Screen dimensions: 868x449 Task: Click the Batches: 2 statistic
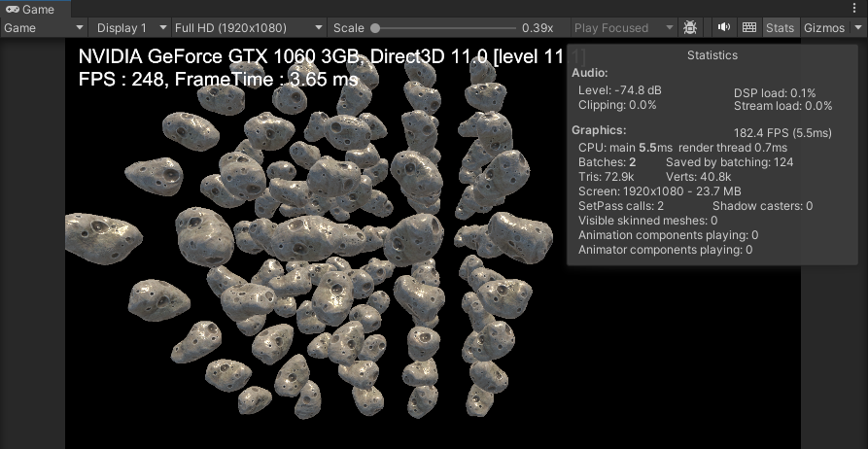608,162
